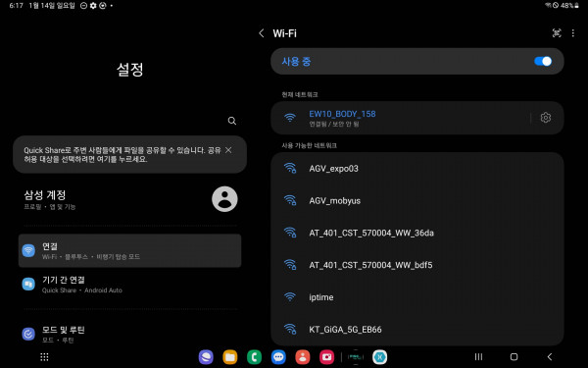
Task: Connect to the iptime network
Action: point(417,297)
